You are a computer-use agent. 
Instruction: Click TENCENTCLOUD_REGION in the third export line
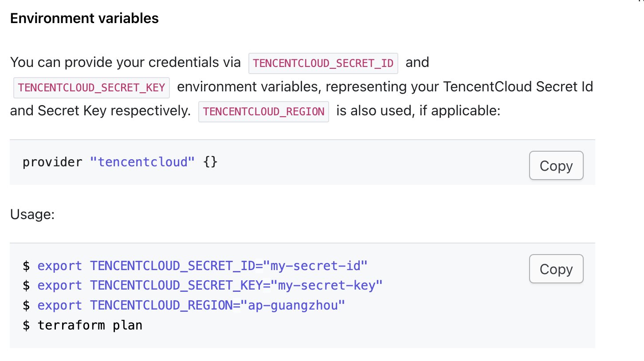coord(161,306)
